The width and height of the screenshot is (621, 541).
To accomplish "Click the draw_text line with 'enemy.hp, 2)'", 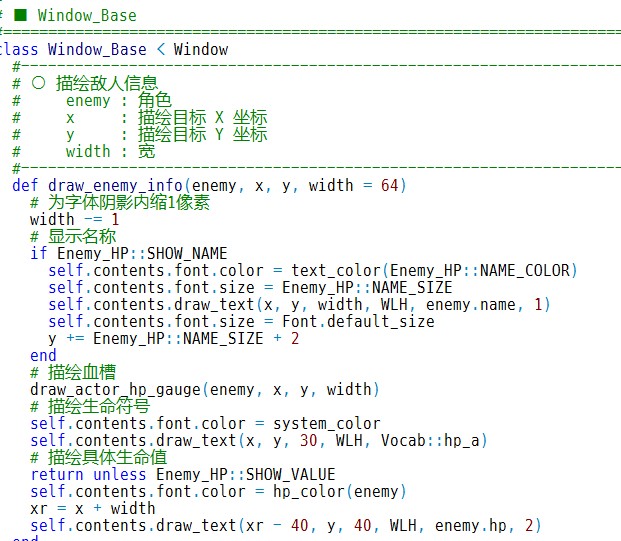I will (x=286, y=526).
